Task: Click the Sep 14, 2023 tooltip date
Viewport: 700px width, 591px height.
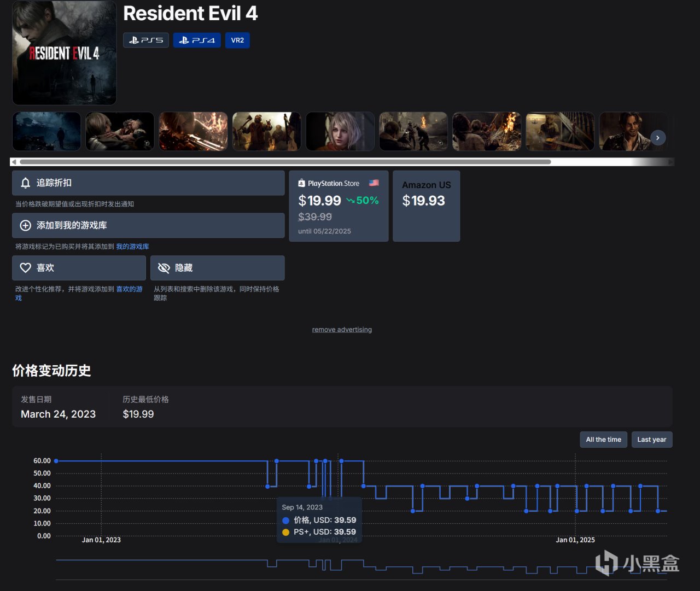Action: pos(302,507)
